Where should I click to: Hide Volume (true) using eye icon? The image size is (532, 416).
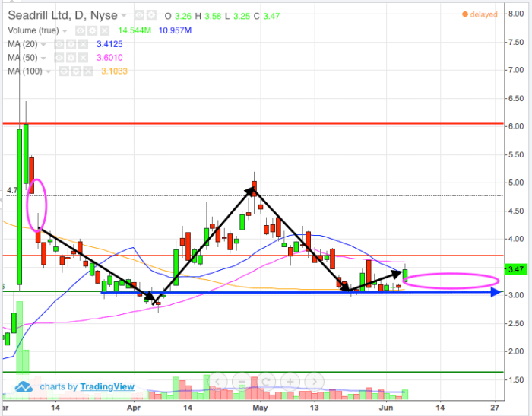coord(80,31)
